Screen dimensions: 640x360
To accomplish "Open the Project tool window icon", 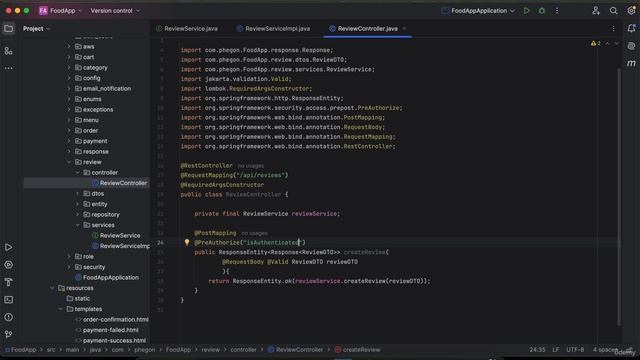I will 9,29.
